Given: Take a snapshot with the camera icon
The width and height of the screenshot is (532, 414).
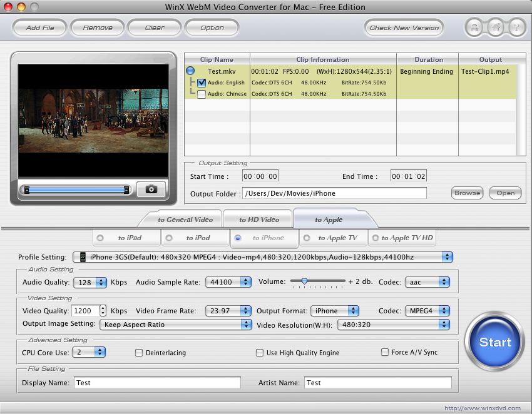Looking at the screenshot, I should pos(151,189).
